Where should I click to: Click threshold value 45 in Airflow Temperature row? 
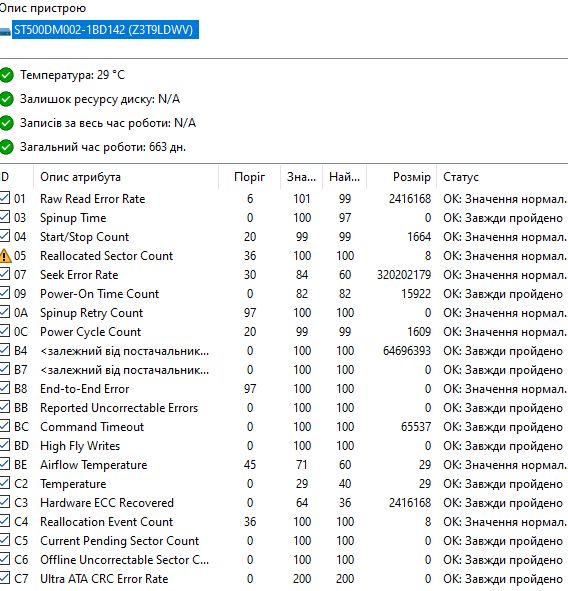point(250,465)
